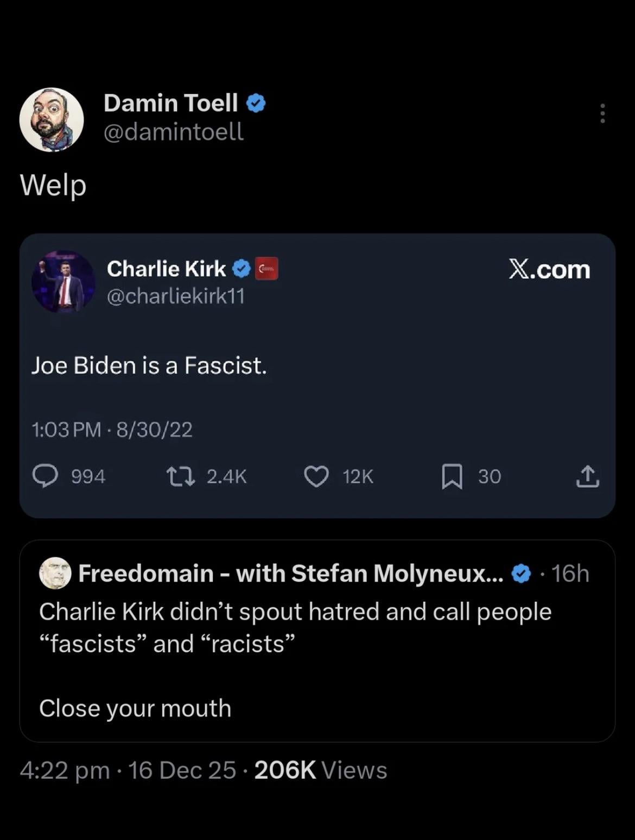The width and height of the screenshot is (635, 840).
Task: Open the @damintoell handle
Action: click(x=174, y=132)
